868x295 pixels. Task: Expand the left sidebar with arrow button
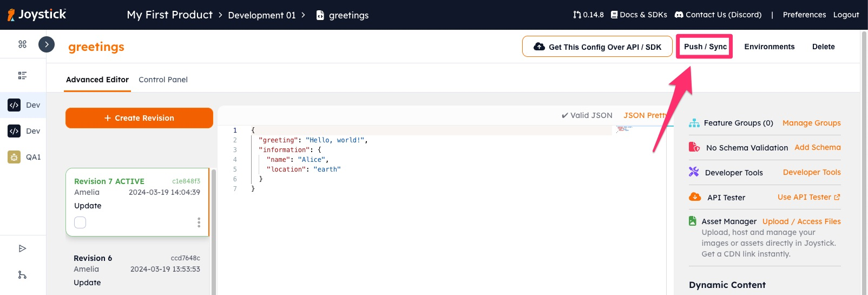pos(47,44)
